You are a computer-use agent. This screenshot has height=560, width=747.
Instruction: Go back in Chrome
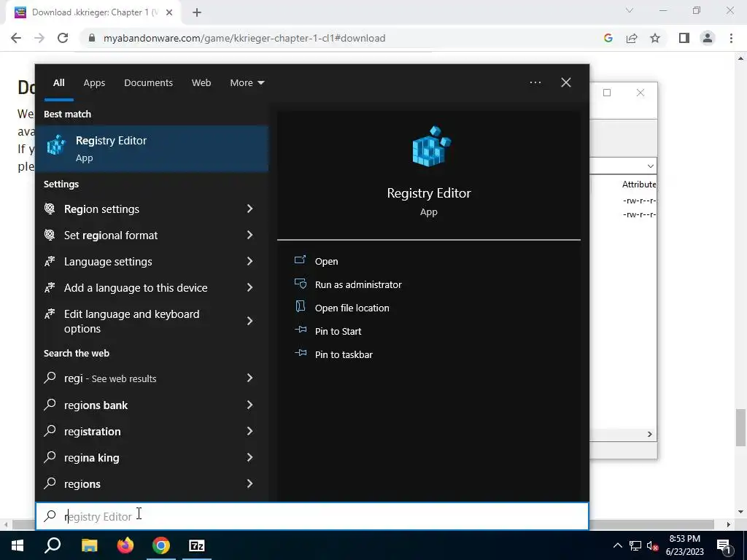[16, 38]
